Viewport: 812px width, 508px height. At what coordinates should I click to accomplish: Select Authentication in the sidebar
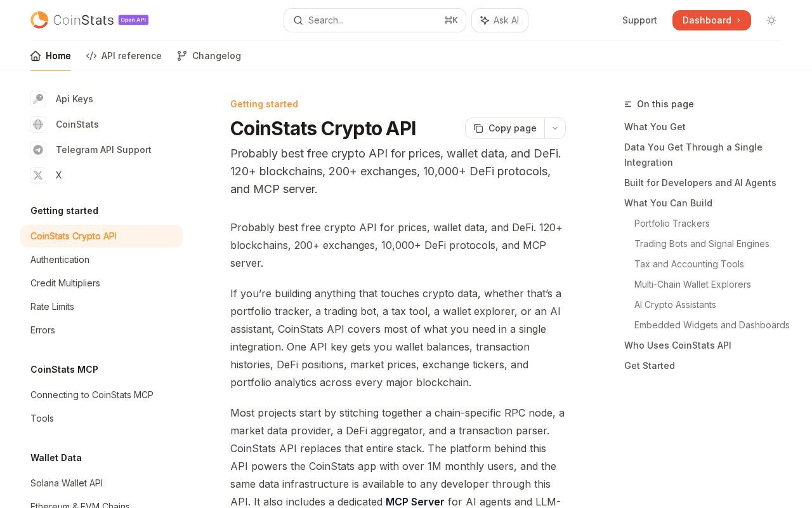pyautogui.click(x=60, y=260)
